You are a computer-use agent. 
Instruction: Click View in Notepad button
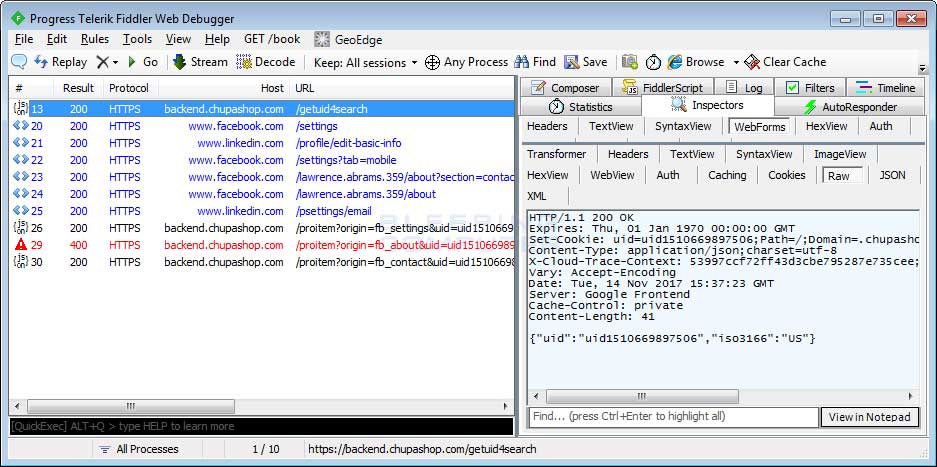tap(869, 417)
